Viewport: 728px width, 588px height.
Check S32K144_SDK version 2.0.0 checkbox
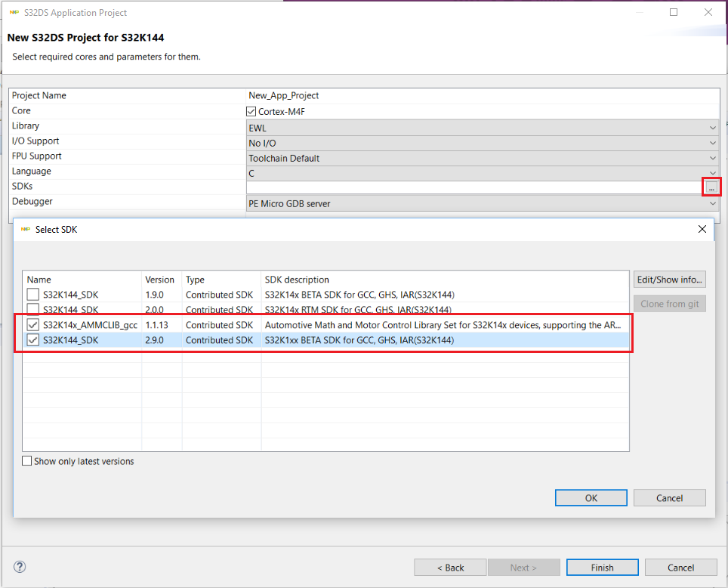pyautogui.click(x=33, y=309)
